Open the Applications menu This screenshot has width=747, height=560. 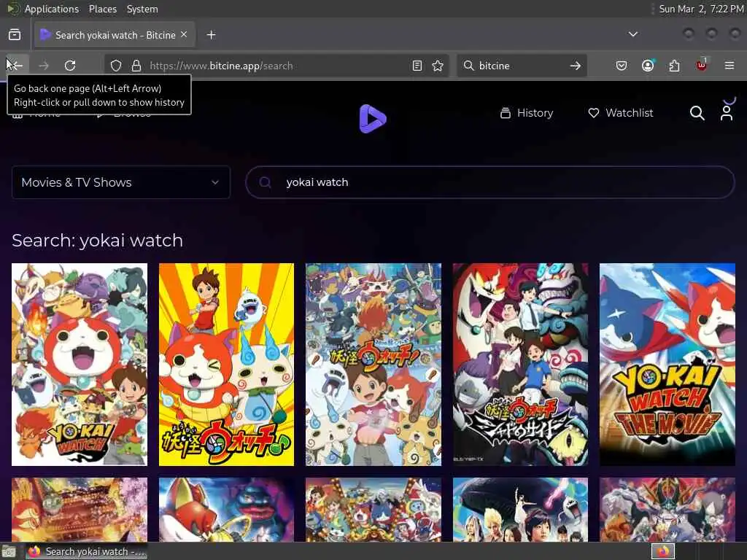[52, 9]
